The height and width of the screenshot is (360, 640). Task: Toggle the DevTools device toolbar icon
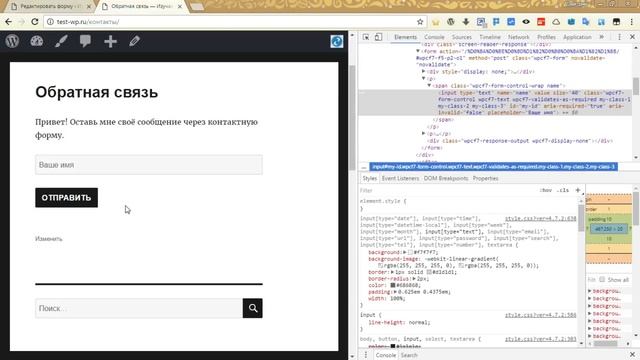[378, 37]
